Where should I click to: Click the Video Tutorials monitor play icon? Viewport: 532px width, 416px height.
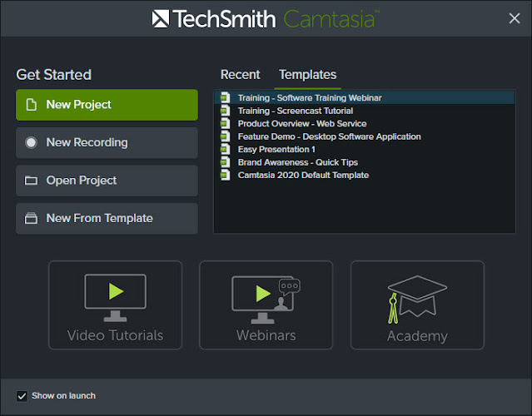[x=116, y=298]
